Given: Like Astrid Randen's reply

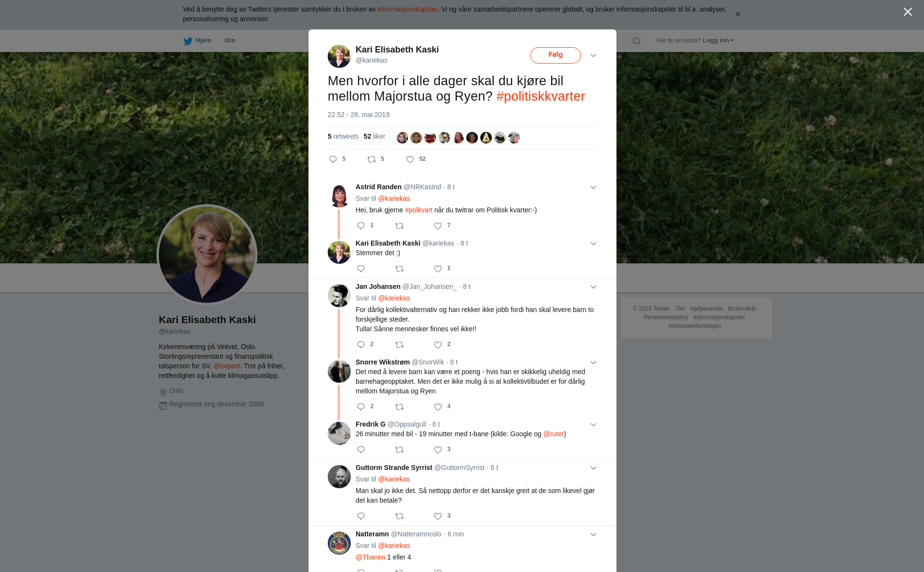Looking at the screenshot, I should click(x=438, y=226).
